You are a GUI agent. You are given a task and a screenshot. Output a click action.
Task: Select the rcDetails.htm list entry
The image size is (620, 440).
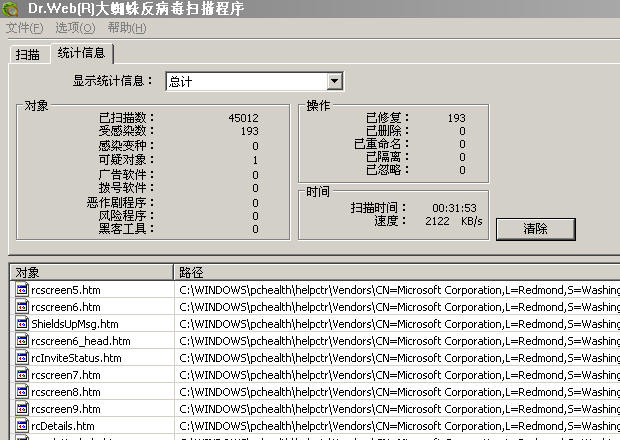coord(63,426)
